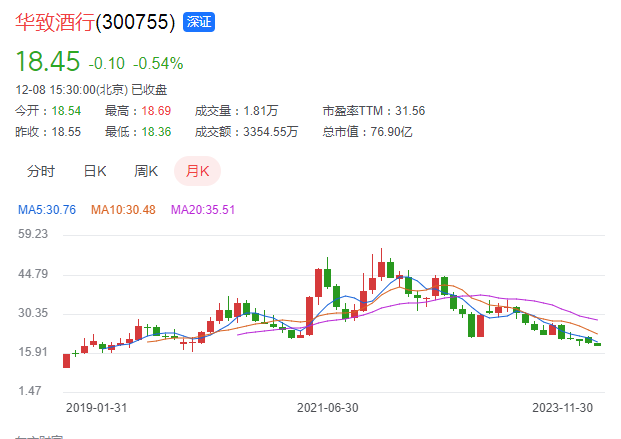This screenshot has height=439, width=621.
Task: Click the 深证 exchange badge
Action: 199,22
